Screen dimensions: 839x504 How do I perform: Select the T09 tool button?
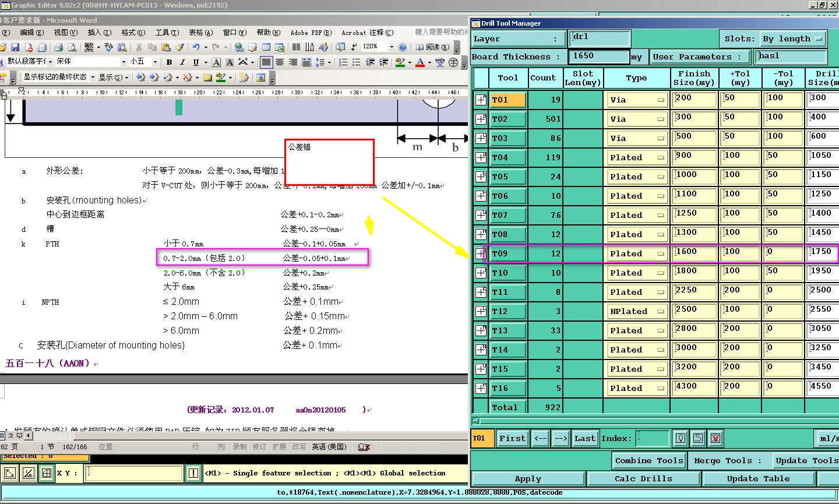click(507, 253)
